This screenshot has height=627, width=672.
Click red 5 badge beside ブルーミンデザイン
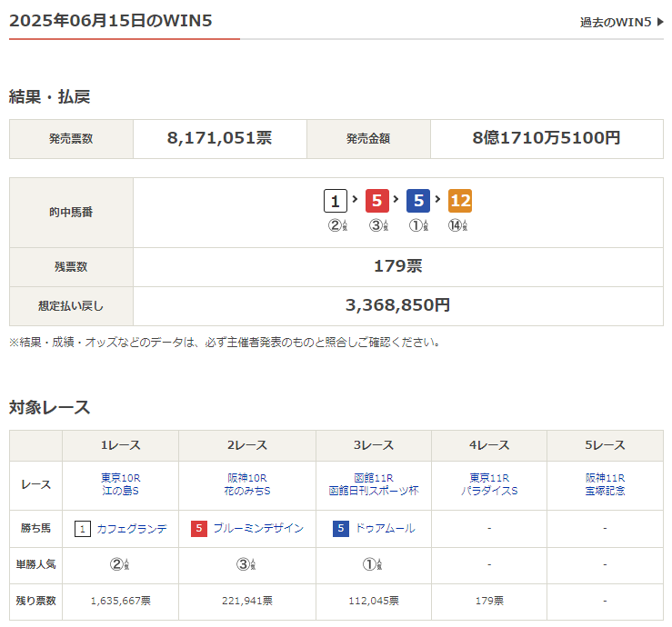point(199,528)
